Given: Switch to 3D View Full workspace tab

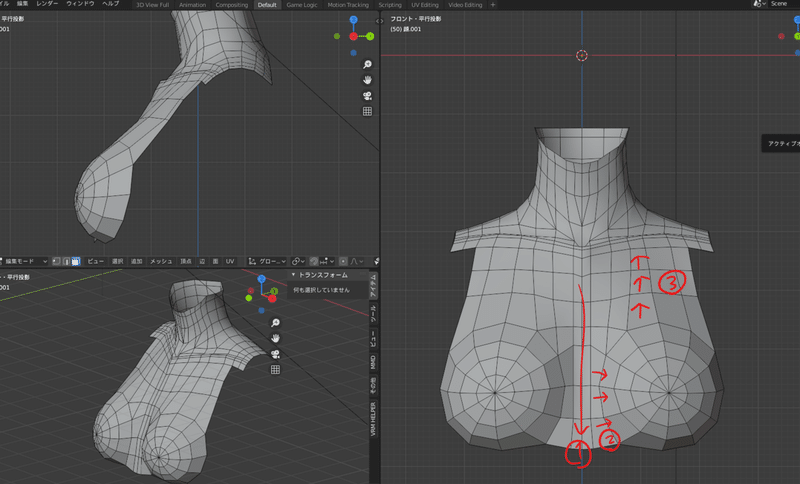Looking at the screenshot, I should point(153,5).
